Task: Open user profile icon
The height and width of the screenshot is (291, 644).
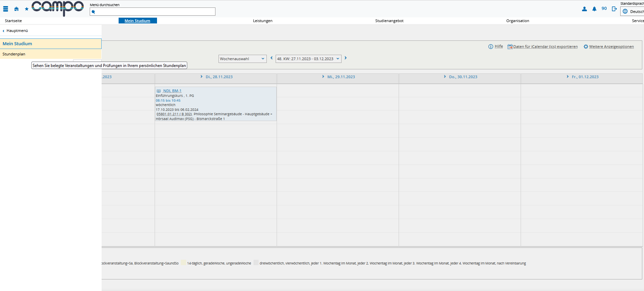Action: click(x=584, y=9)
